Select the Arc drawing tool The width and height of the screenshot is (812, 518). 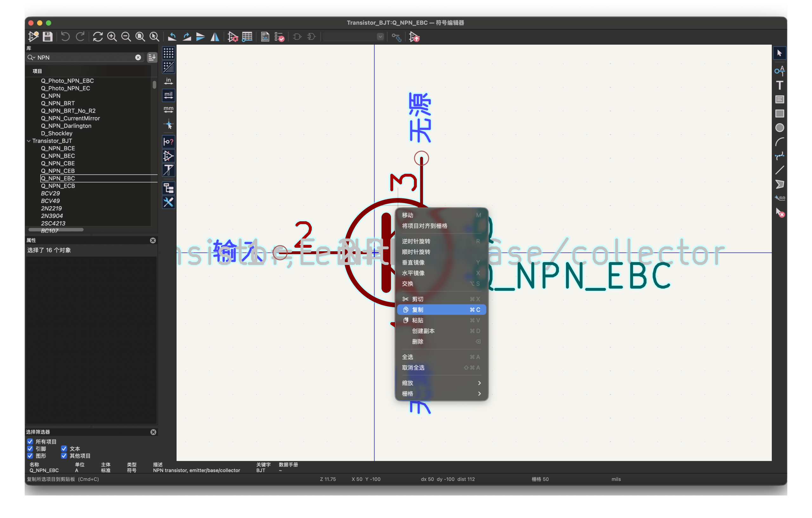click(x=779, y=142)
